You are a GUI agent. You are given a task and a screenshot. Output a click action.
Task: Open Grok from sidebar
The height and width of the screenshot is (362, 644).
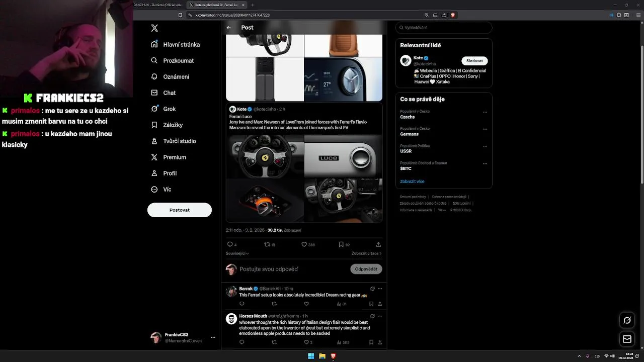(x=163, y=109)
